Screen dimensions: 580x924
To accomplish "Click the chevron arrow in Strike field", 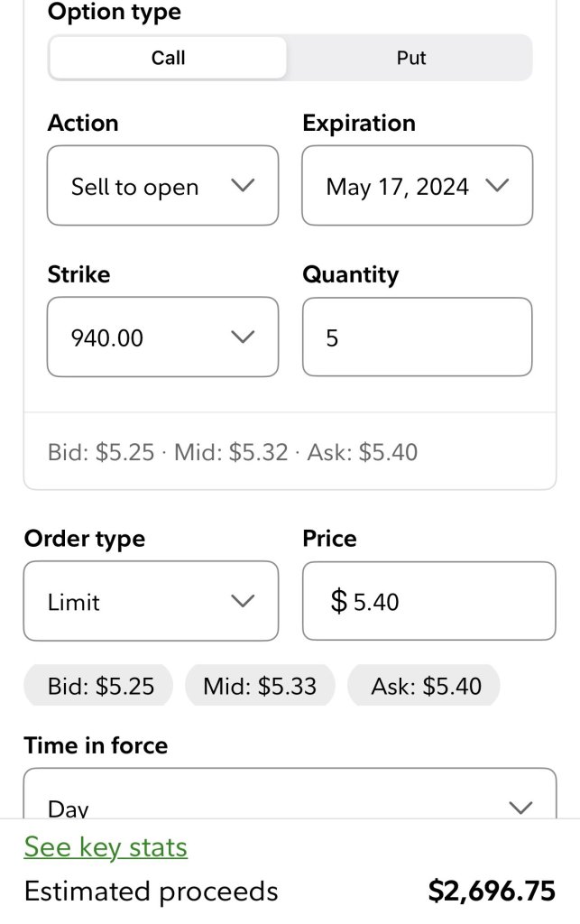I will pos(243,337).
